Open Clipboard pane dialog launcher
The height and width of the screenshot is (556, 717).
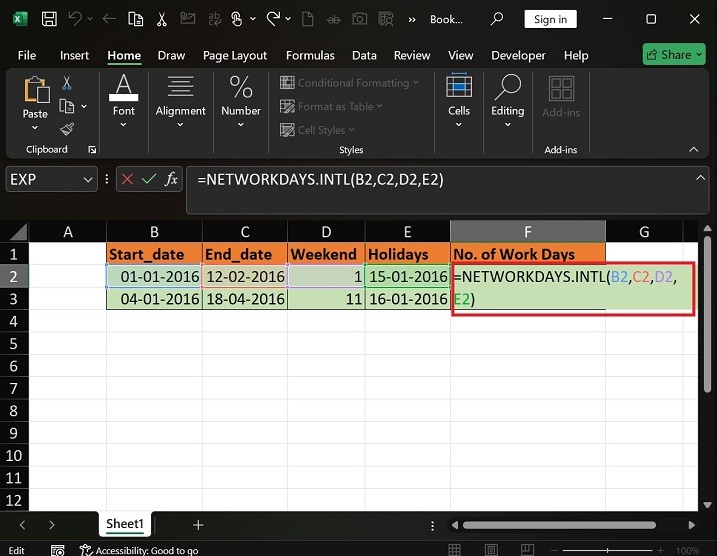[x=92, y=150]
